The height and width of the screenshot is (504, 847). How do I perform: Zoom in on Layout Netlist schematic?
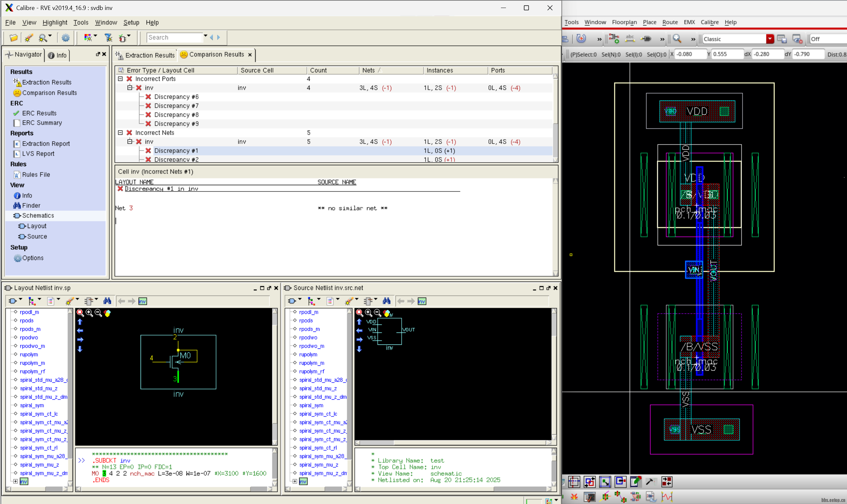(89, 313)
